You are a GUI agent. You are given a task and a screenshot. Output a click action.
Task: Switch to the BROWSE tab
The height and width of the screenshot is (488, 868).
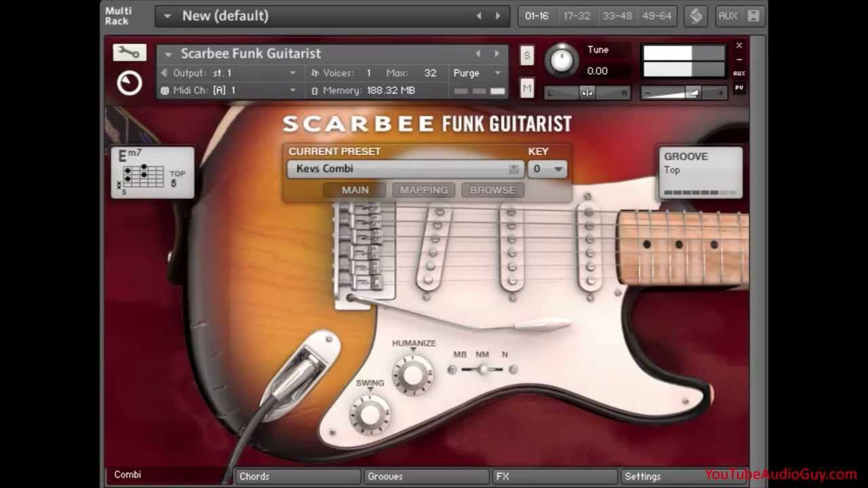492,190
